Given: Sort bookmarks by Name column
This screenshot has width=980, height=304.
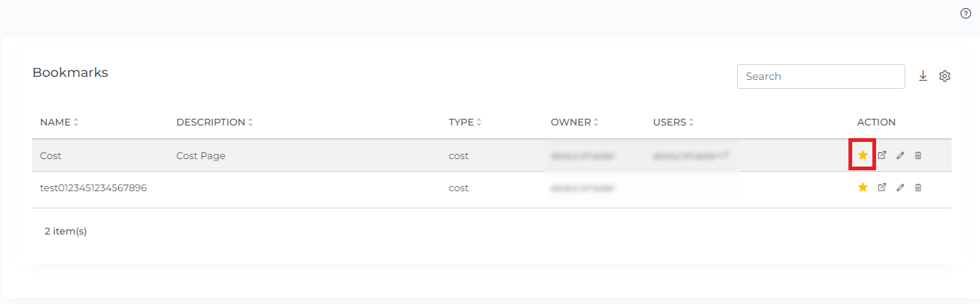Looking at the screenshot, I should (x=75, y=122).
